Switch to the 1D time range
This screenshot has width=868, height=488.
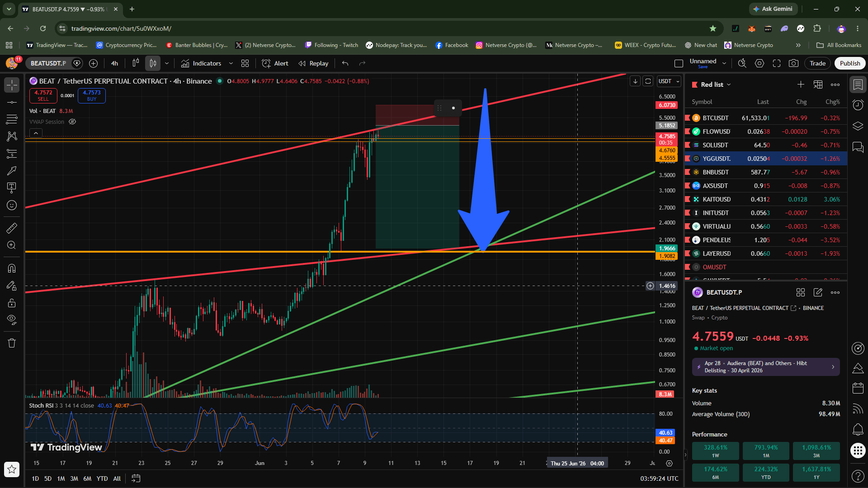tap(35, 479)
